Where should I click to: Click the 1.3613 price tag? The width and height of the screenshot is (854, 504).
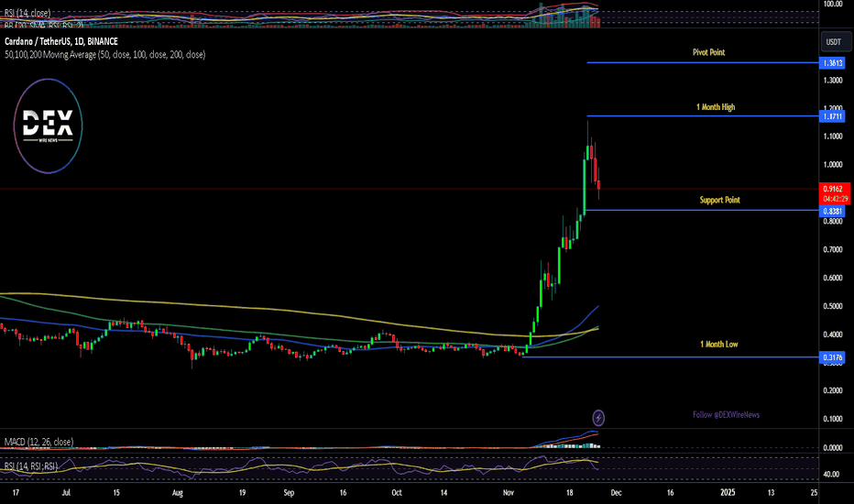(832, 63)
